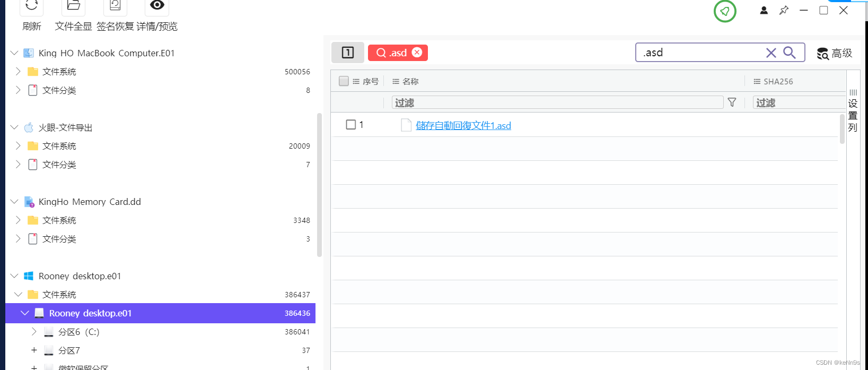Click folder icon of 文件系统 500056

point(33,72)
